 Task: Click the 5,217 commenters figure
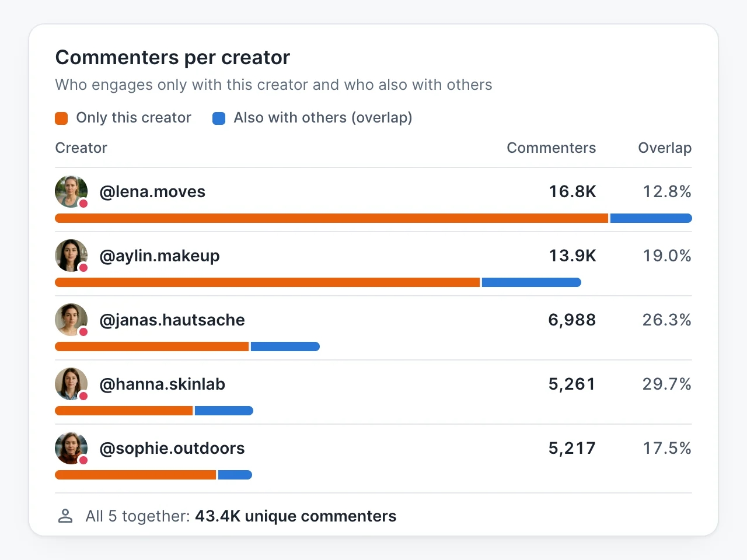point(572,449)
